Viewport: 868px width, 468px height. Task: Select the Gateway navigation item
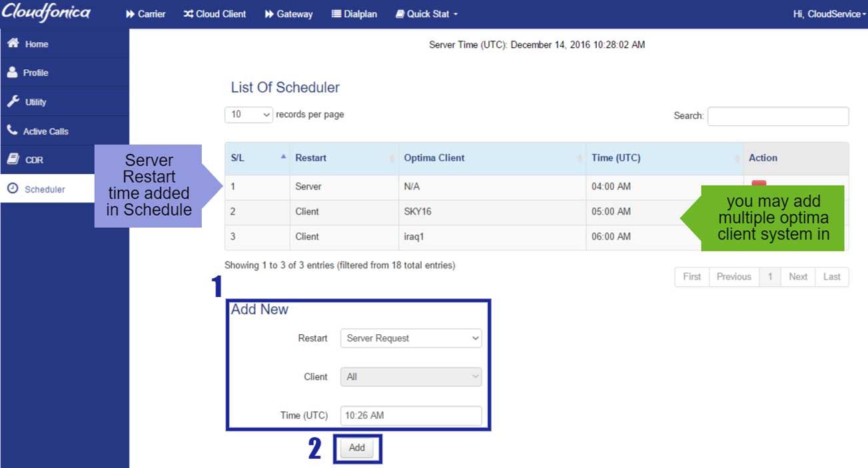(x=288, y=14)
